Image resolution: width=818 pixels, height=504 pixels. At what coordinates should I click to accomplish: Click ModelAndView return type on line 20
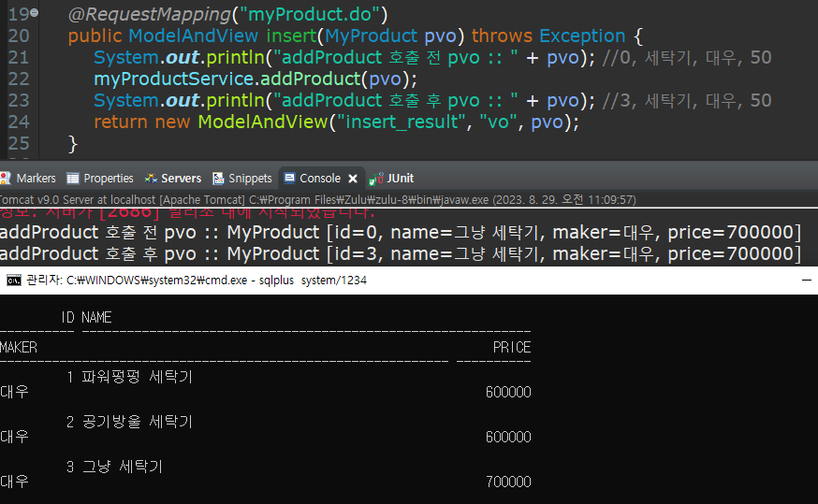193,36
